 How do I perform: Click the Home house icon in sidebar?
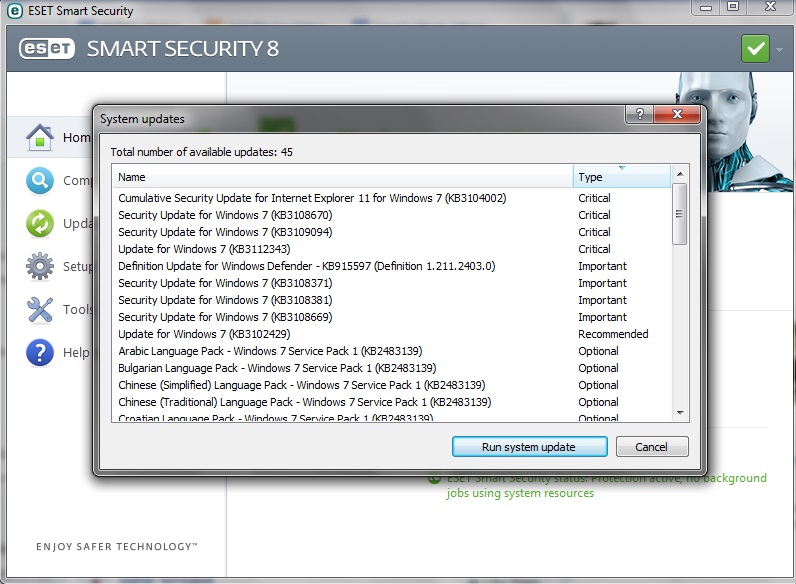(40, 137)
